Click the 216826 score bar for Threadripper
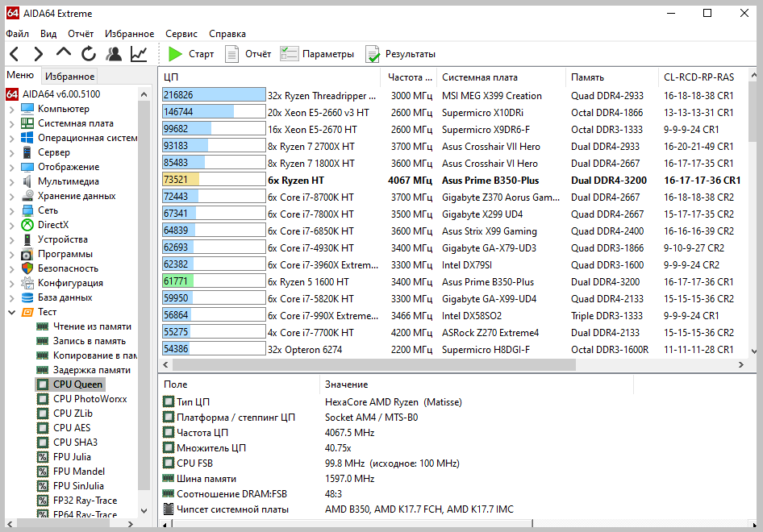Image resolution: width=763 pixels, height=532 pixels. pyautogui.click(x=214, y=95)
